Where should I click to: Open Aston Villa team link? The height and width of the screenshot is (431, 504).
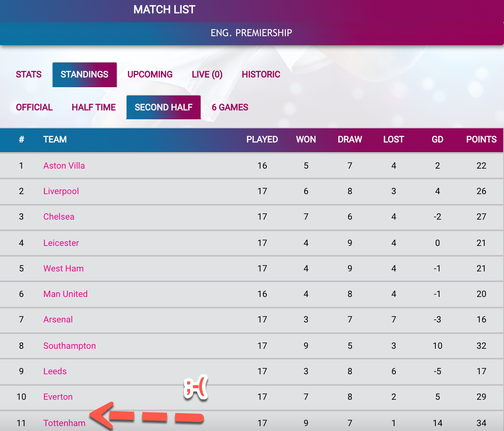pos(64,166)
